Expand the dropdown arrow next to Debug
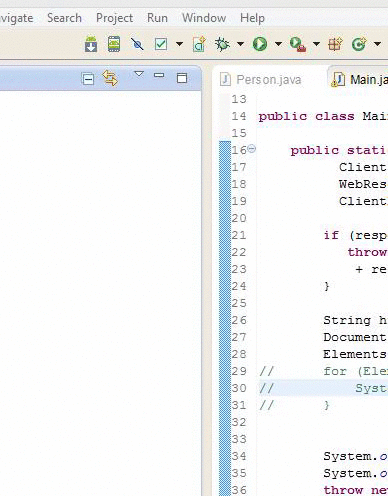 (240, 44)
